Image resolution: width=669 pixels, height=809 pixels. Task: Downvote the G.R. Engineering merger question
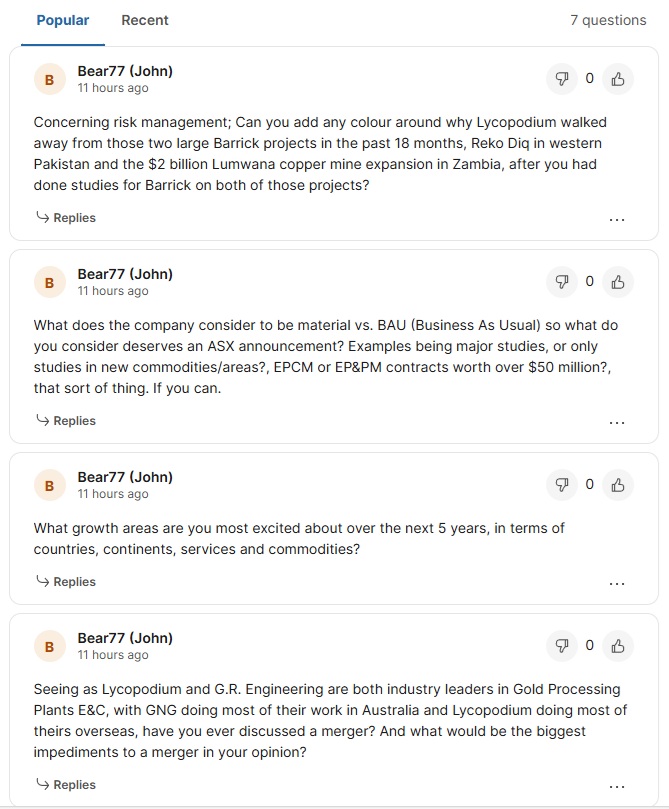(562, 646)
